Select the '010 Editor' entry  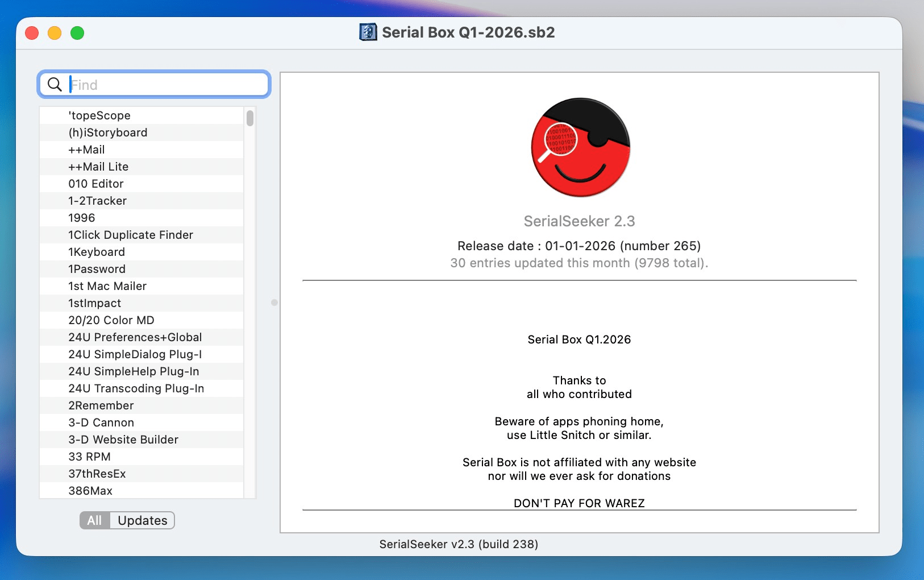click(95, 183)
